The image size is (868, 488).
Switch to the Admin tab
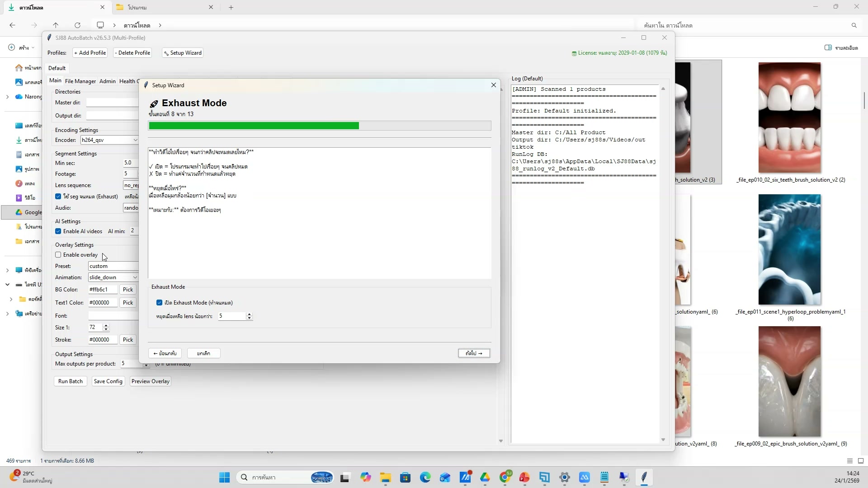tap(107, 81)
